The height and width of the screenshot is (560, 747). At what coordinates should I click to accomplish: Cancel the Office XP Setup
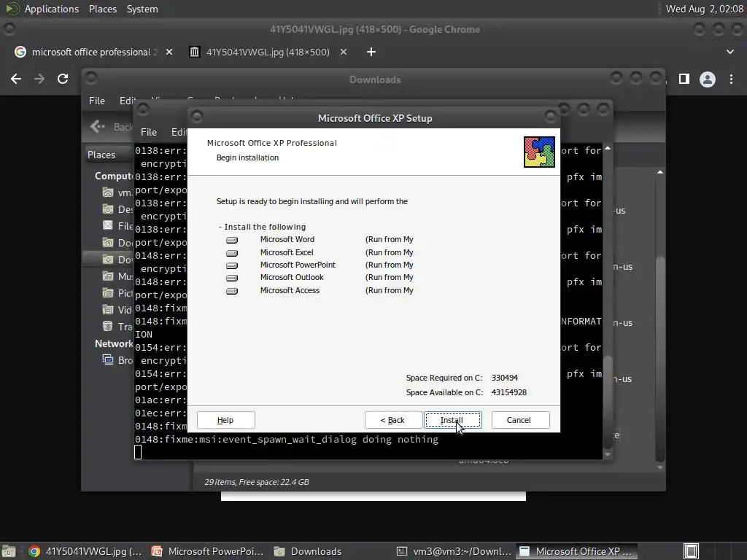520,420
